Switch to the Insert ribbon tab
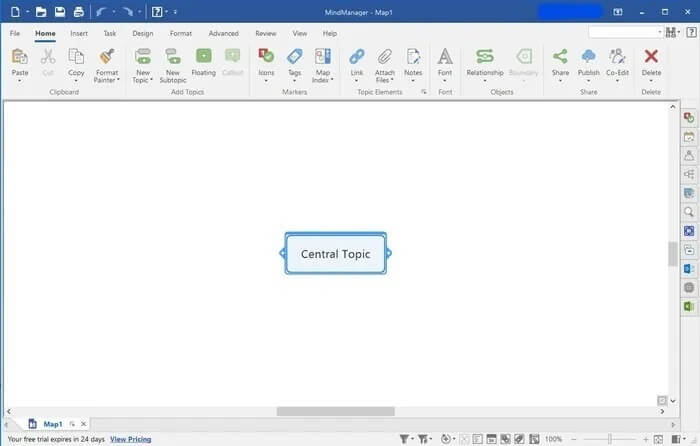Image resolution: width=700 pixels, height=446 pixels. 79,33
